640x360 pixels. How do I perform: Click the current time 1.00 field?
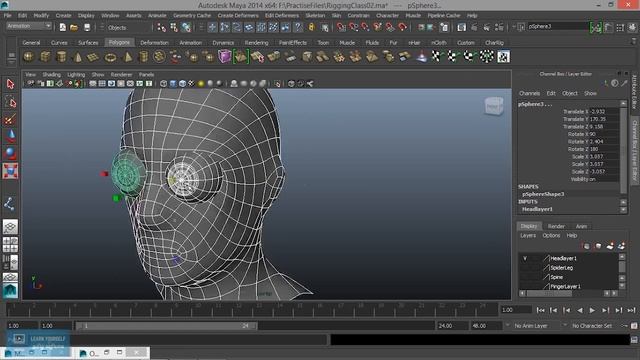[x=516, y=310]
